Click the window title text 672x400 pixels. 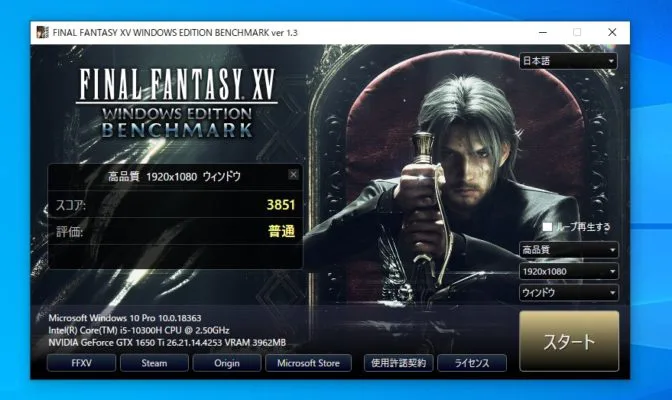175,33
